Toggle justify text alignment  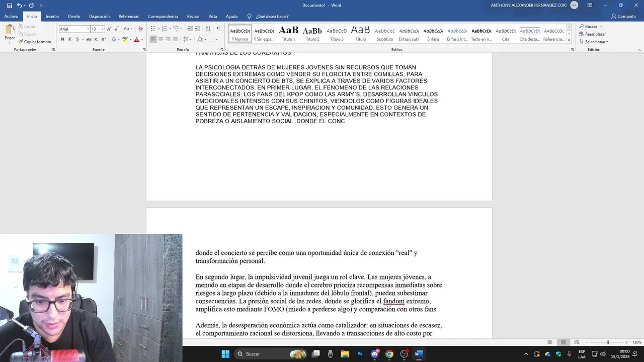[x=176, y=39]
